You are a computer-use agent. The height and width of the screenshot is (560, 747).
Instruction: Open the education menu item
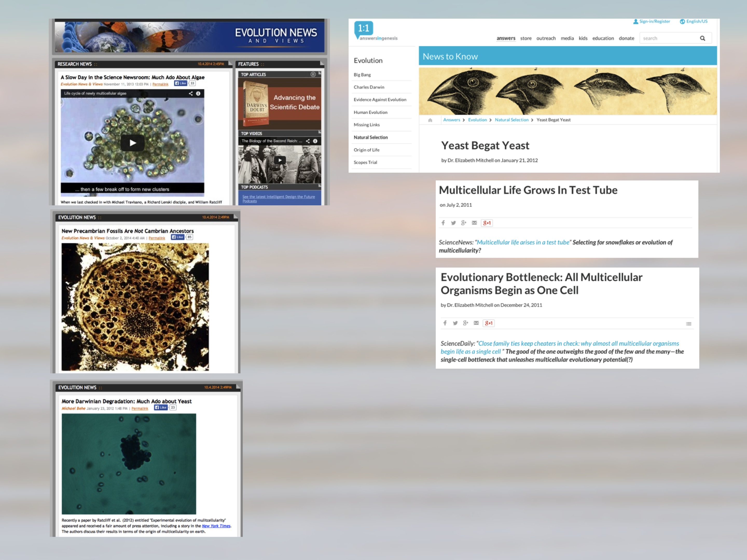(x=603, y=38)
